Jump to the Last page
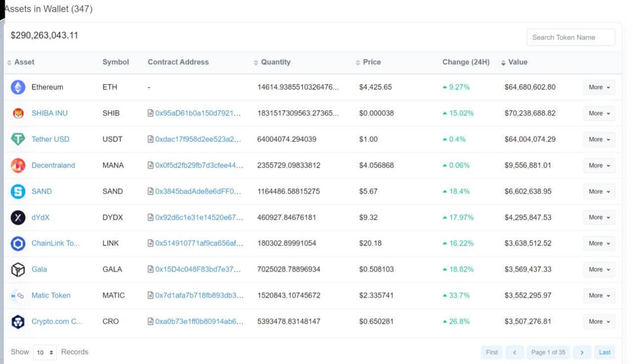Screen dimensions: 633x364 coord(605,352)
